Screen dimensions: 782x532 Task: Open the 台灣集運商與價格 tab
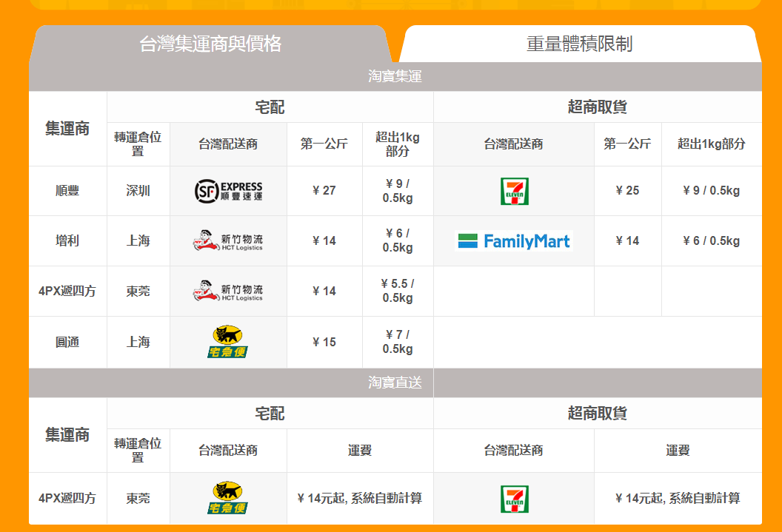click(210, 44)
